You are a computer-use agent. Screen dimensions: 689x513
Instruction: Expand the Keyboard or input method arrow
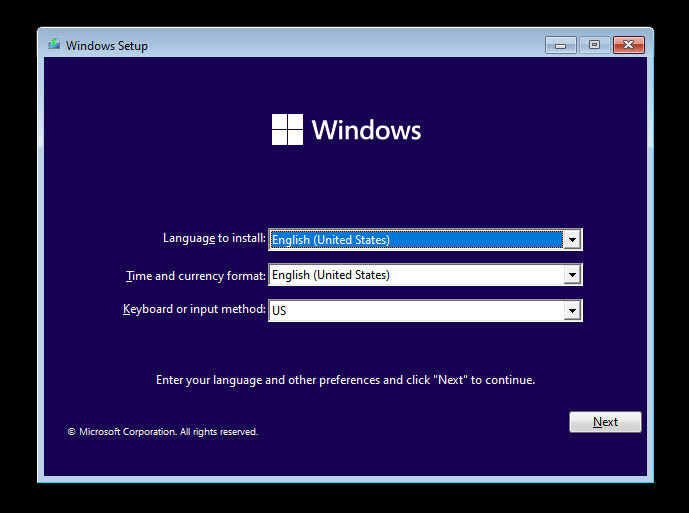tap(572, 311)
